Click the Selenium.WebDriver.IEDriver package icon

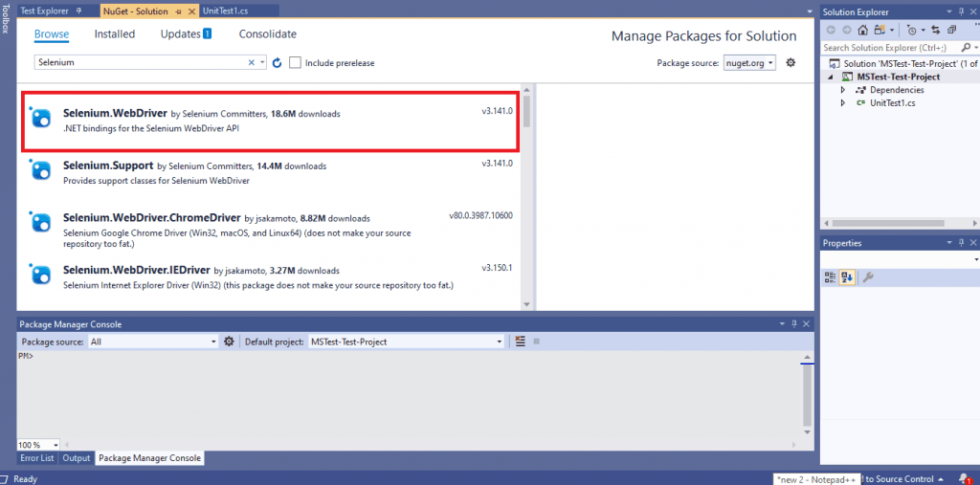tap(40, 275)
